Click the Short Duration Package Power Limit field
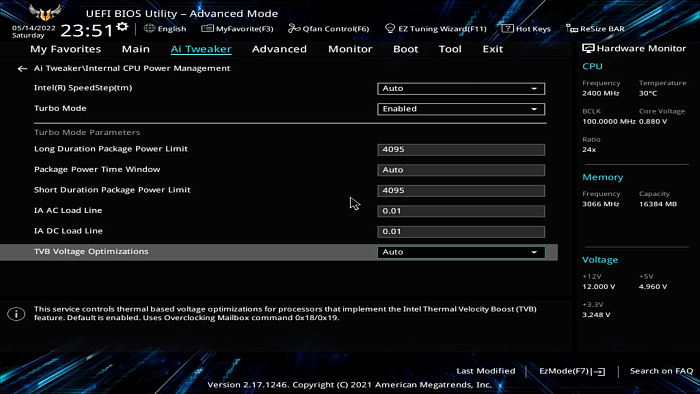 tap(461, 191)
